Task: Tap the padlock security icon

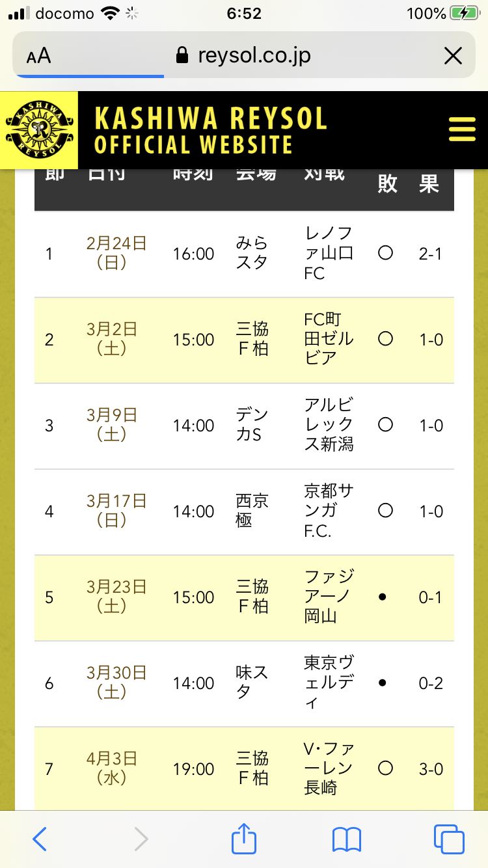Action: (x=183, y=56)
